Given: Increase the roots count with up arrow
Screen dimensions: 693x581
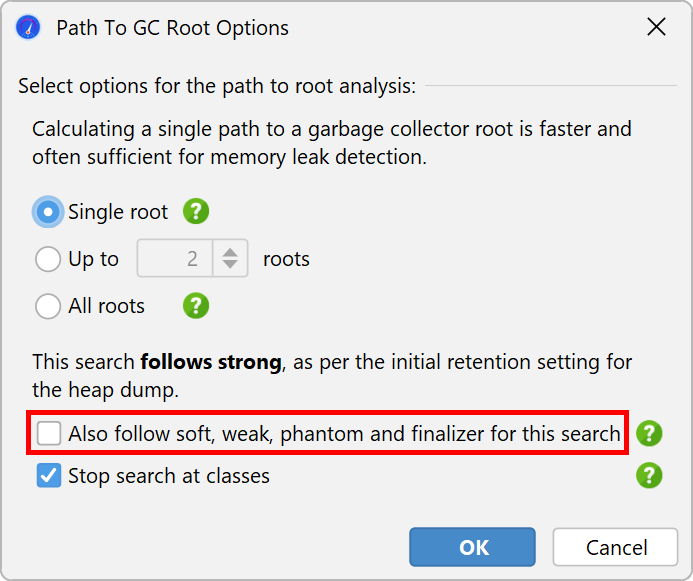Looking at the screenshot, I should coord(230,253).
